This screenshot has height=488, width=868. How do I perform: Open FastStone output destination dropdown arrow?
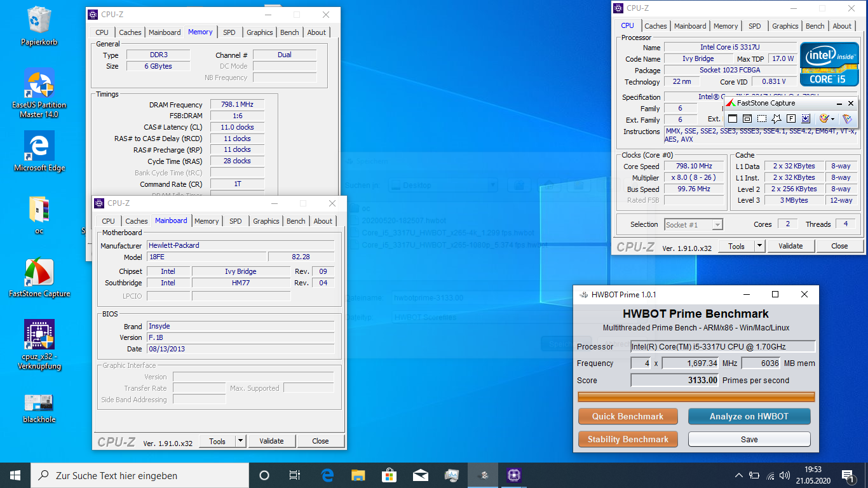pos(832,119)
